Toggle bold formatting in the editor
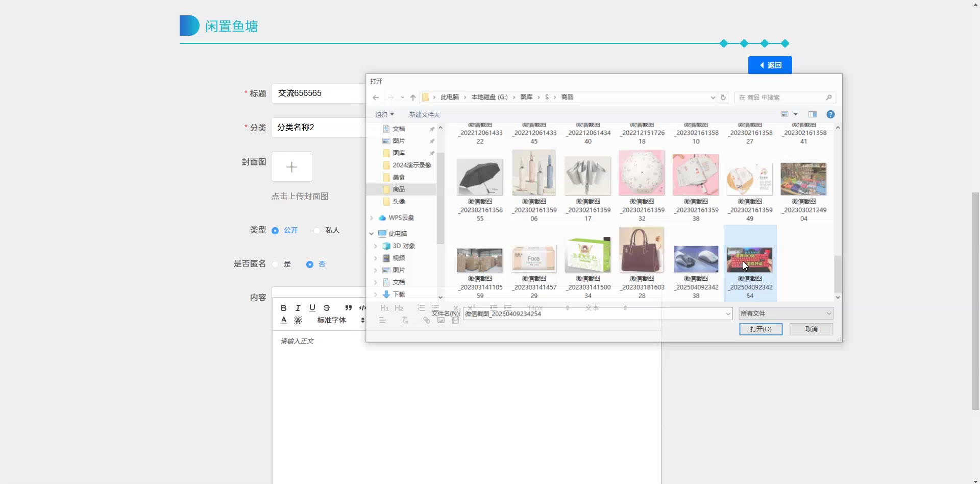This screenshot has height=484, width=980. click(283, 308)
